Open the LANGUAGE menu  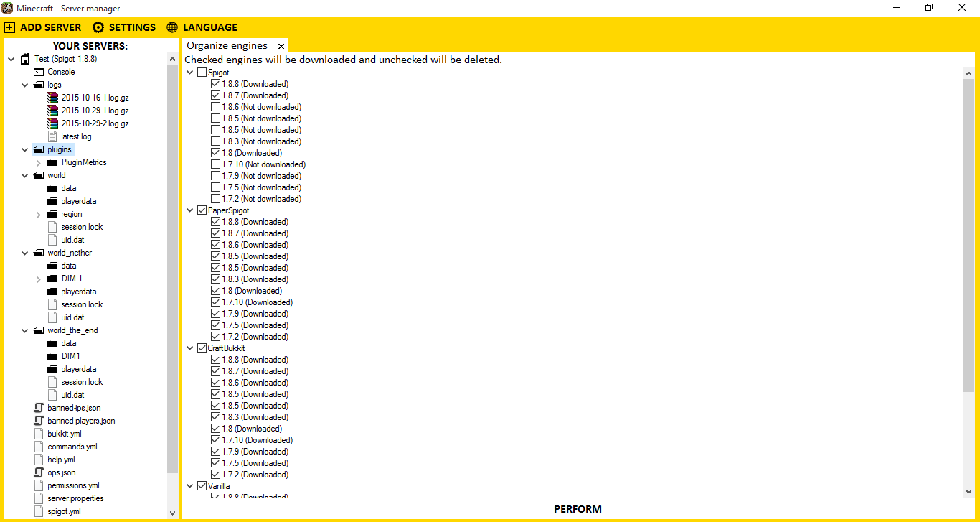point(202,27)
